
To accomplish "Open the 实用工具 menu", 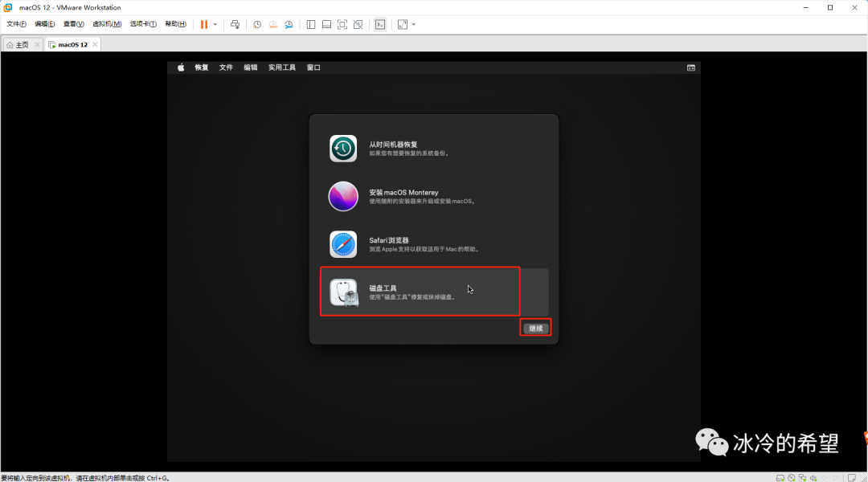I will [x=282, y=67].
